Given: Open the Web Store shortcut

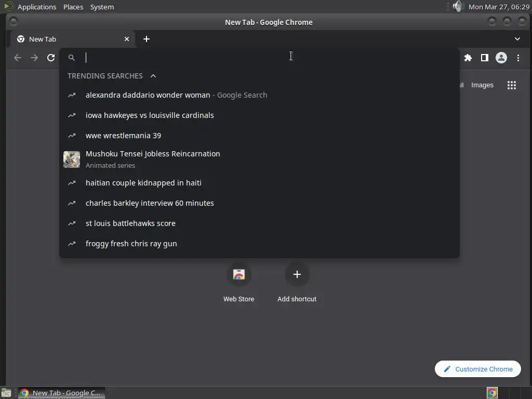Looking at the screenshot, I should click(239, 282).
